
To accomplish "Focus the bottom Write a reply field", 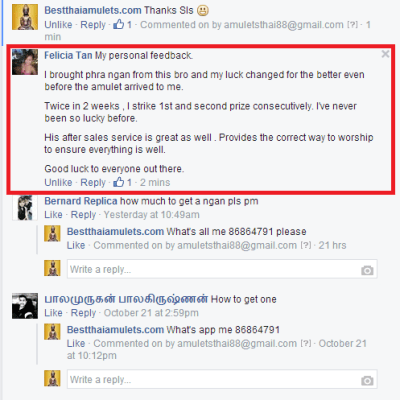I will [222, 379].
